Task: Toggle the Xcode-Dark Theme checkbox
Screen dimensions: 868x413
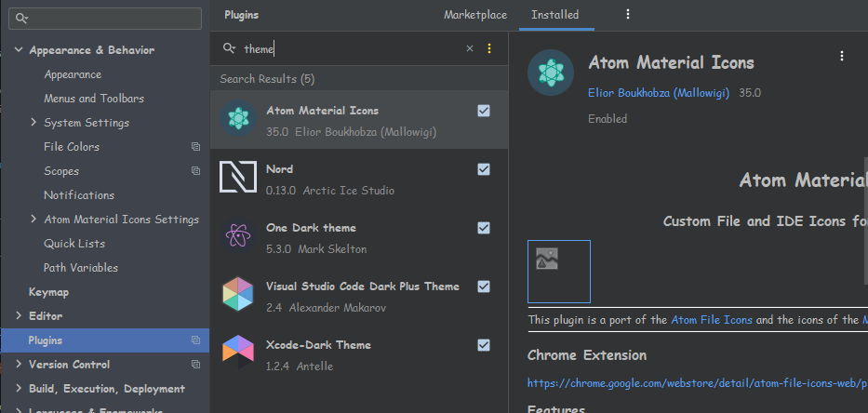Action: click(484, 345)
